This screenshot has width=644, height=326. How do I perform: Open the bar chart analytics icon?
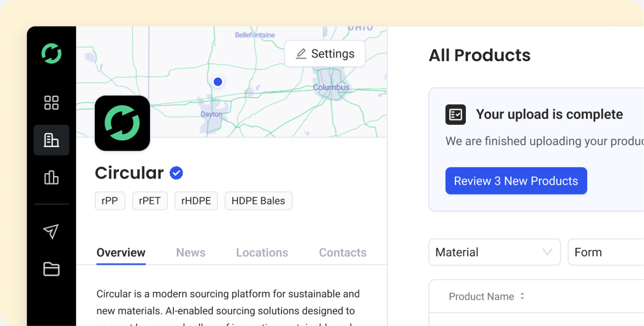click(x=51, y=177)
